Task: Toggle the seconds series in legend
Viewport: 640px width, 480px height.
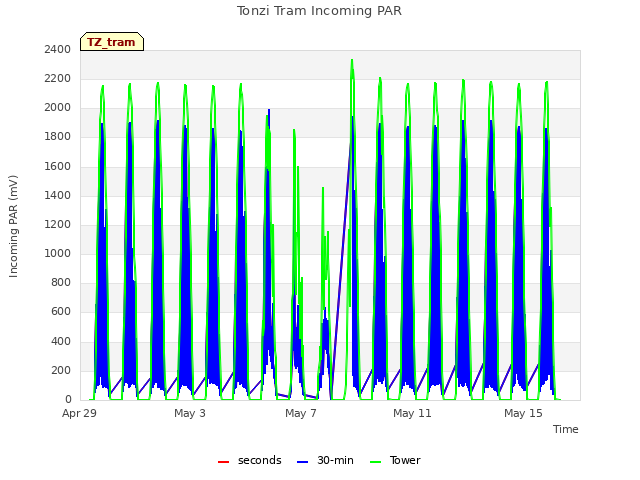Action: click(250, 460)
